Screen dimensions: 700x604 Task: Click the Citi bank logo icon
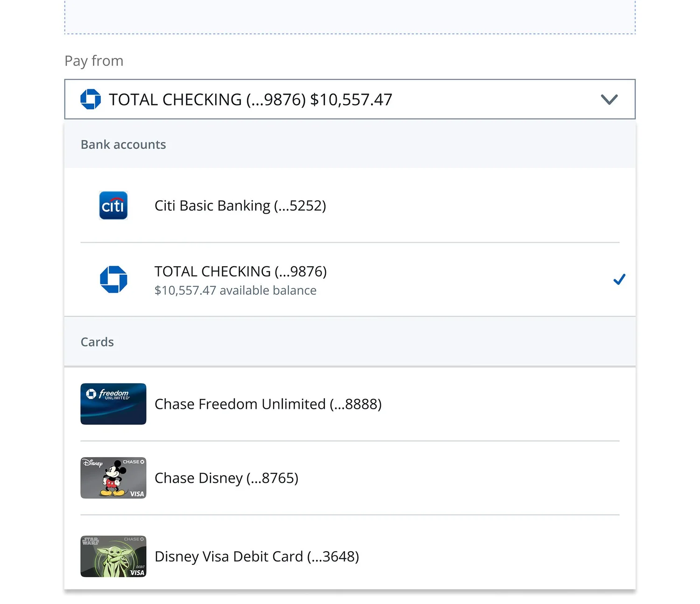[113, 205]
